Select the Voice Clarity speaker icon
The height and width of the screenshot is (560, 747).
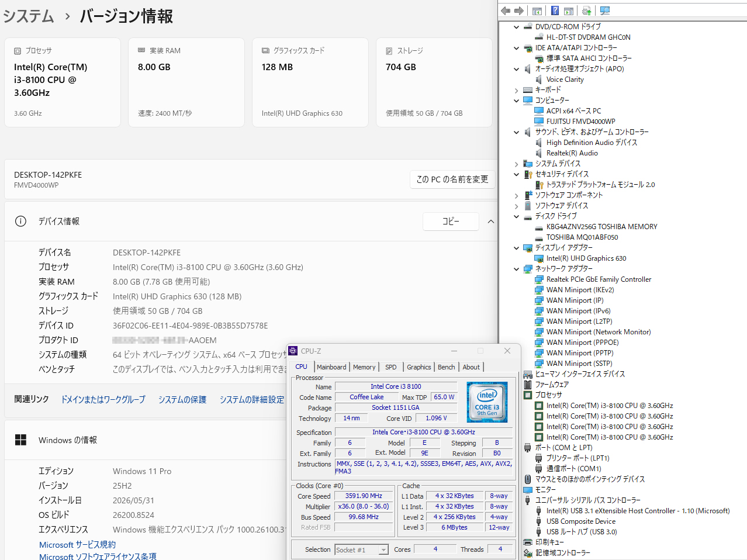[x=539, y=79]
